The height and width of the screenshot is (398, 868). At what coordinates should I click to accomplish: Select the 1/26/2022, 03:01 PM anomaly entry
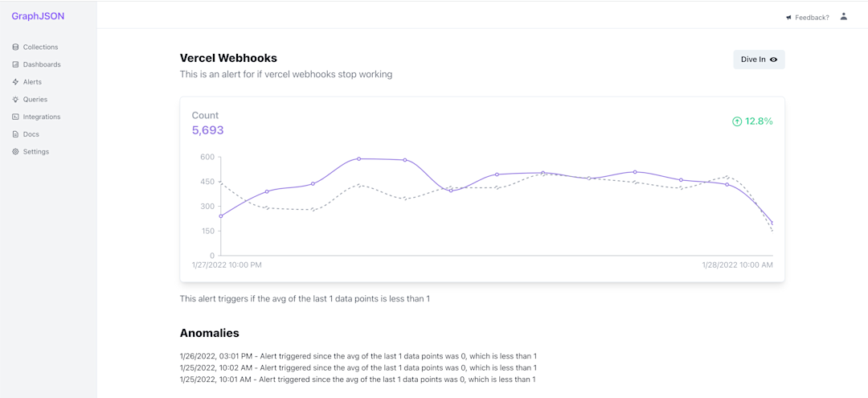pos(358,356)
